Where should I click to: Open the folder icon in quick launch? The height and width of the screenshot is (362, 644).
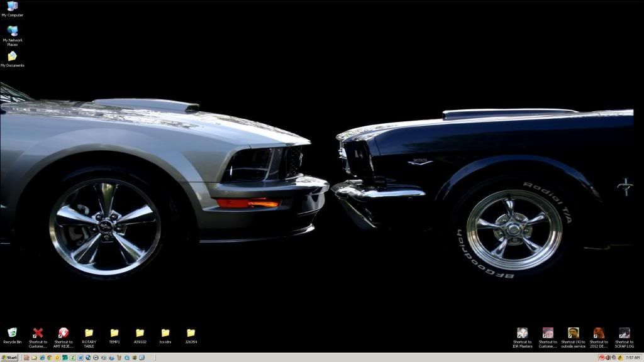[35, 358]
